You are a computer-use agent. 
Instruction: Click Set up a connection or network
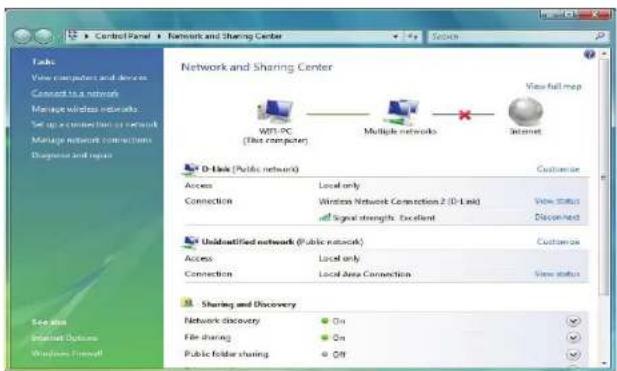pos(94,124)
